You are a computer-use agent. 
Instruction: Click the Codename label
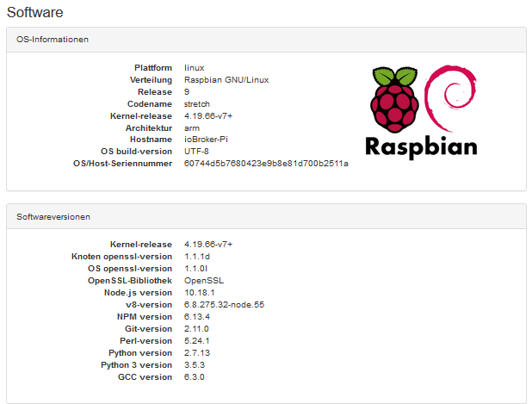[150, 104]
